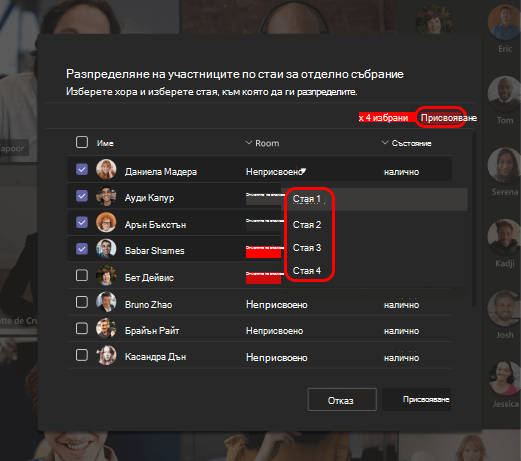Click Bruno Zhao's налично status
Screen dimensions: 521x461
pyautogui.click(x=401, y=305)
